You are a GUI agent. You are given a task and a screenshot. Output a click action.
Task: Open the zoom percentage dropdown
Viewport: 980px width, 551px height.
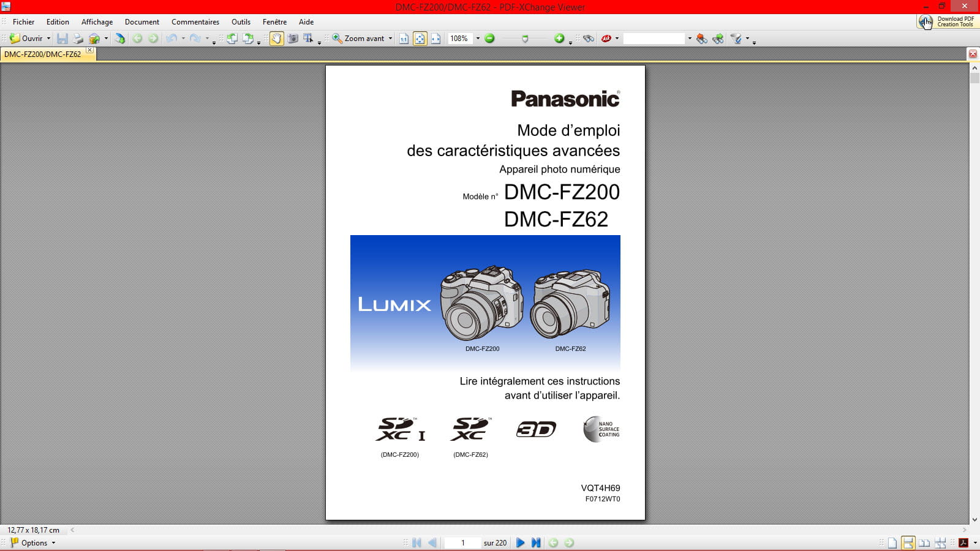click(x=478, y=39)
